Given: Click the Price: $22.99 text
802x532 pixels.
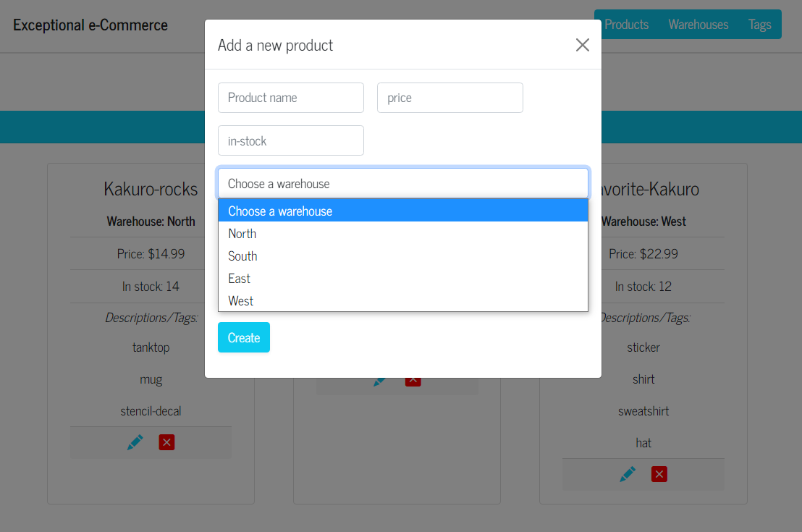Looking at the screenshot, I should click(643, 254).
